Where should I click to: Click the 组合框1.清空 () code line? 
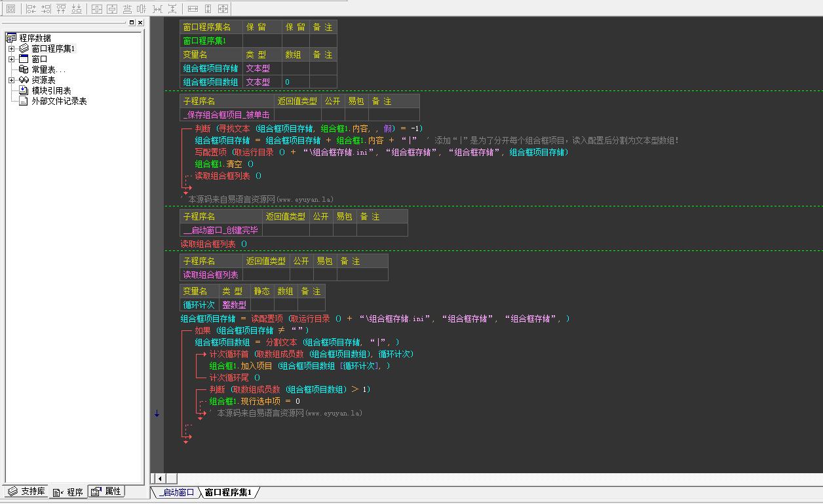pyautogui.click(x=224, y=164)
